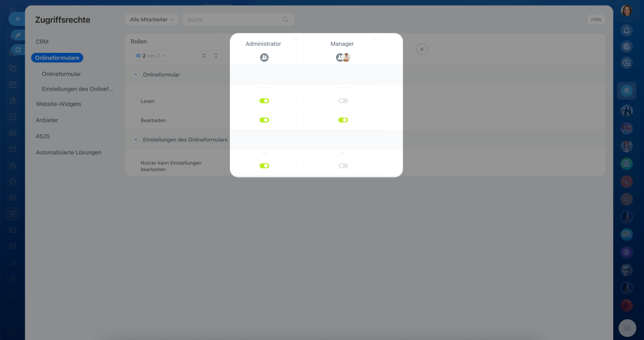Select CRM in the left menu
The image size is (644, 340).
(x=42, y=42)
